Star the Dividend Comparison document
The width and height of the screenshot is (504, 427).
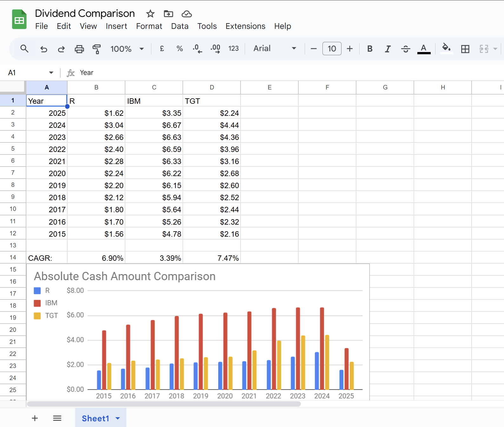pos(150,14)
